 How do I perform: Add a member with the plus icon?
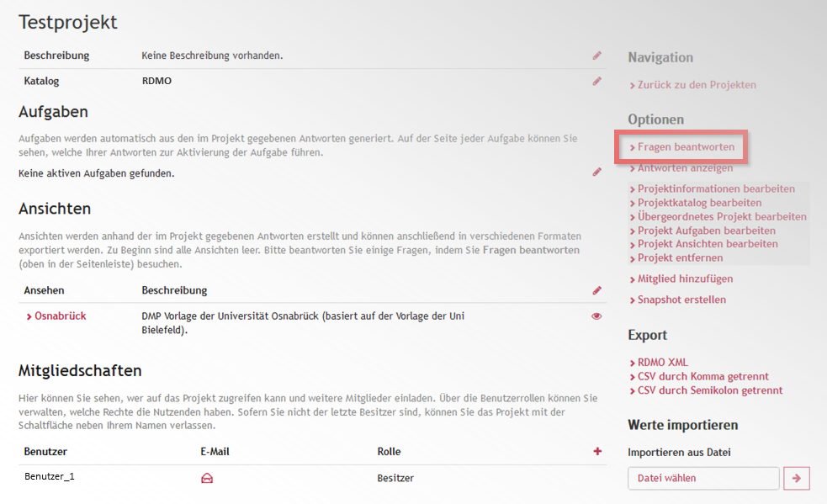tap(597, 452)
